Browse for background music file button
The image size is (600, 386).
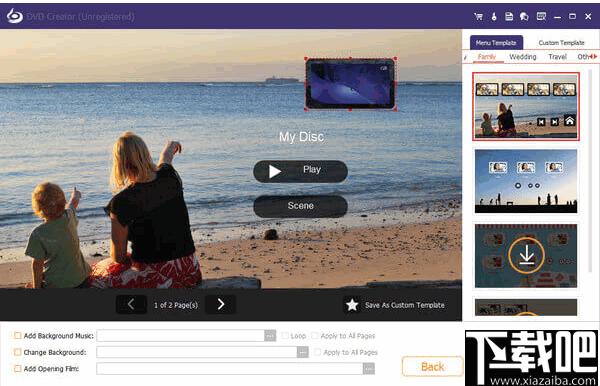click(x=270, y=336)
